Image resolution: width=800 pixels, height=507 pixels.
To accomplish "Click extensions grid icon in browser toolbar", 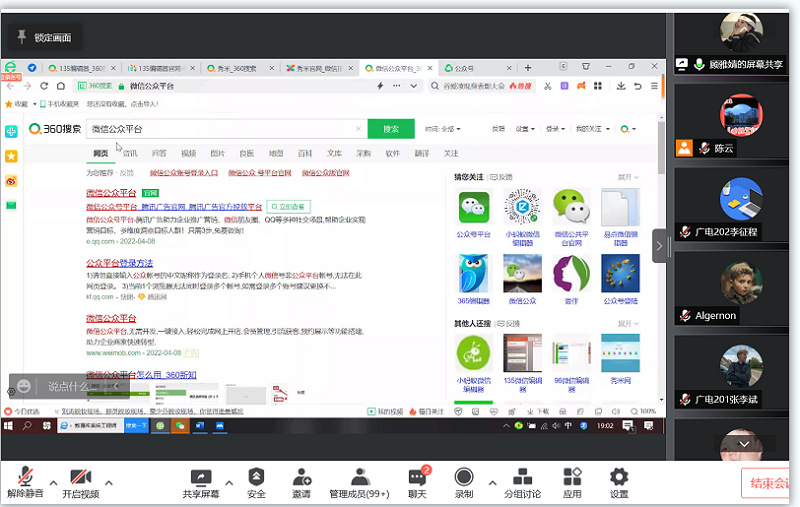I will click(x=598, y=86).
